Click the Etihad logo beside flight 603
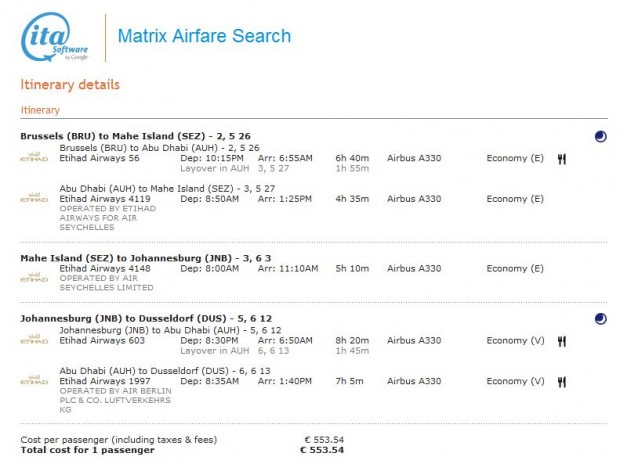620x464 pixels. (x=34, y=339)
